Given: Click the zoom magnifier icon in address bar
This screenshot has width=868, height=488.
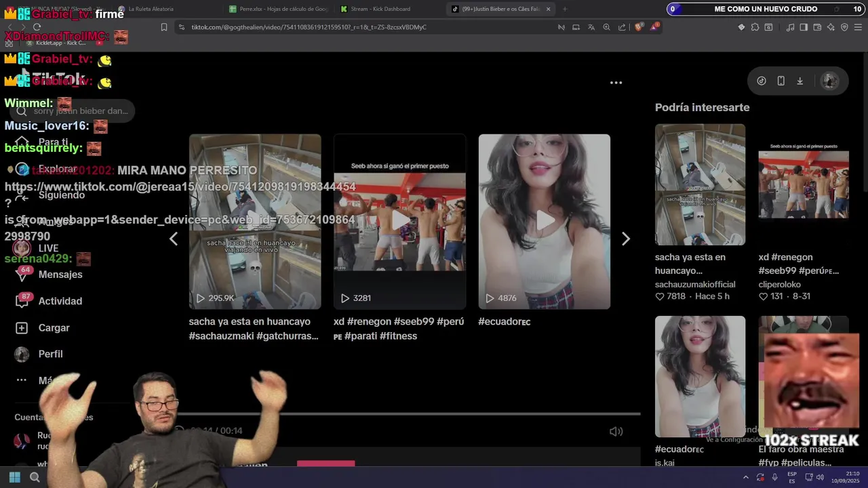Looking at the screenshot, I should point(606,27).
